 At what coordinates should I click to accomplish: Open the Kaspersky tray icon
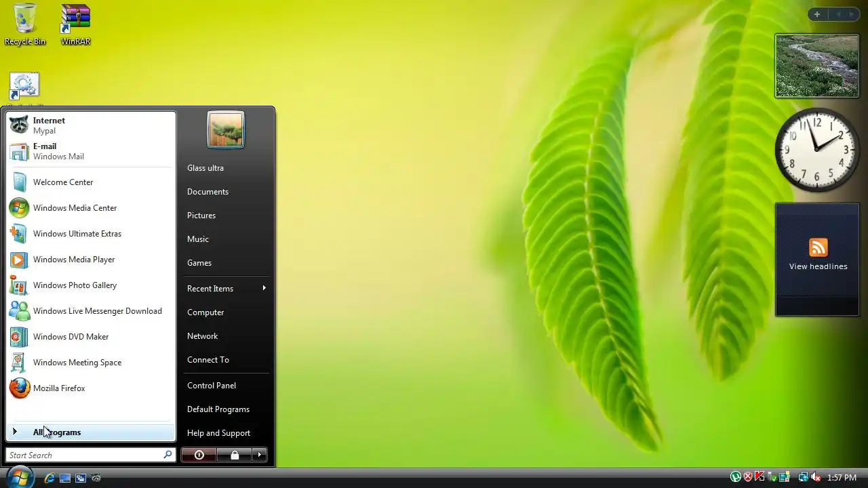point(759,476)
